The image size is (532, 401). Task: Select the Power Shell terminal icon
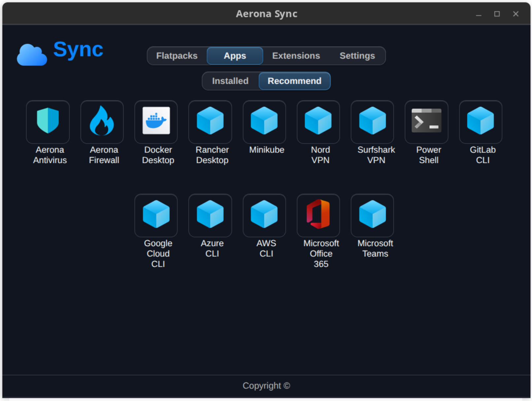point(427,122)
